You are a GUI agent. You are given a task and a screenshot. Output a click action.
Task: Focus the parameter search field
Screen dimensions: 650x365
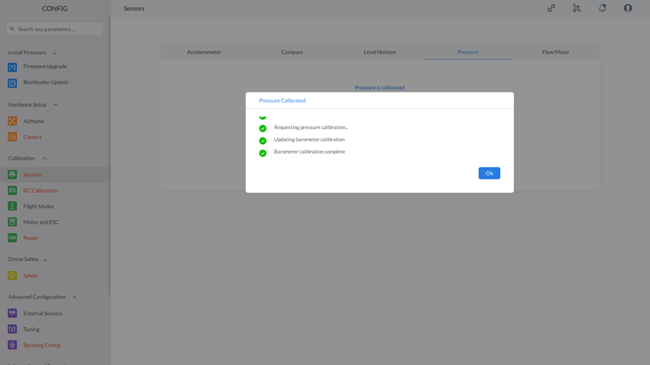[54, 29]
